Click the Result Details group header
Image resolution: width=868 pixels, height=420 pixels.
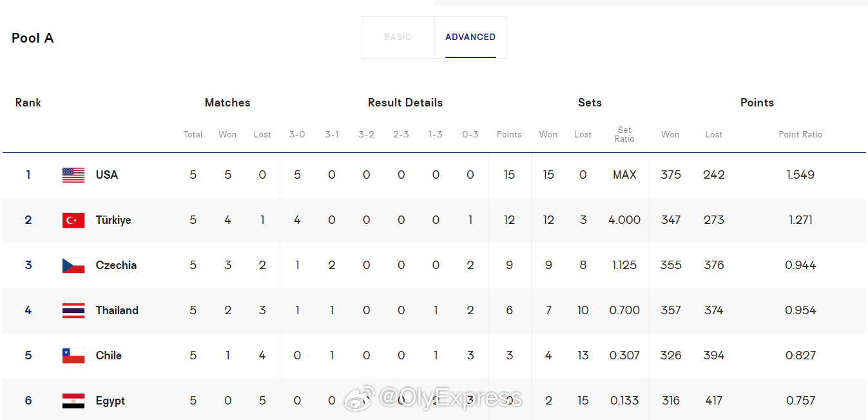[x=405, y=103]
